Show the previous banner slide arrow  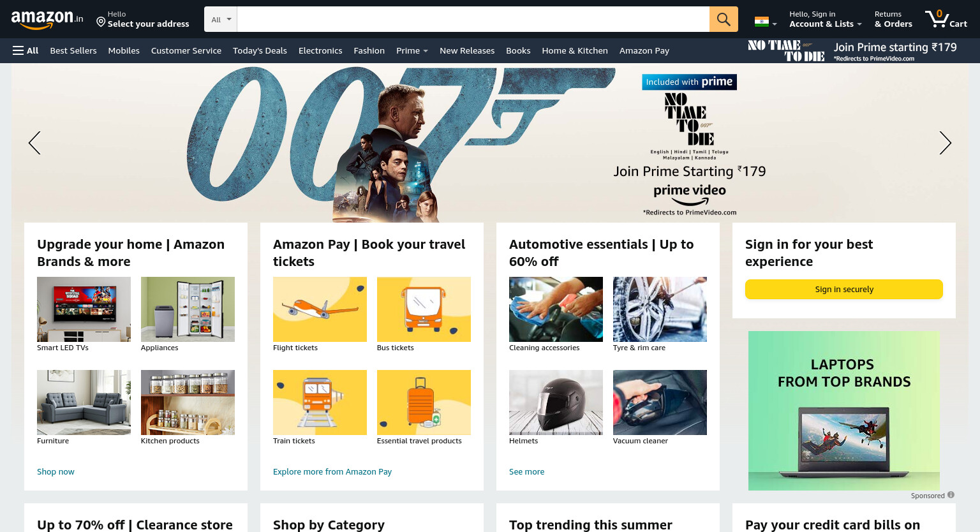tap(34, 143)
